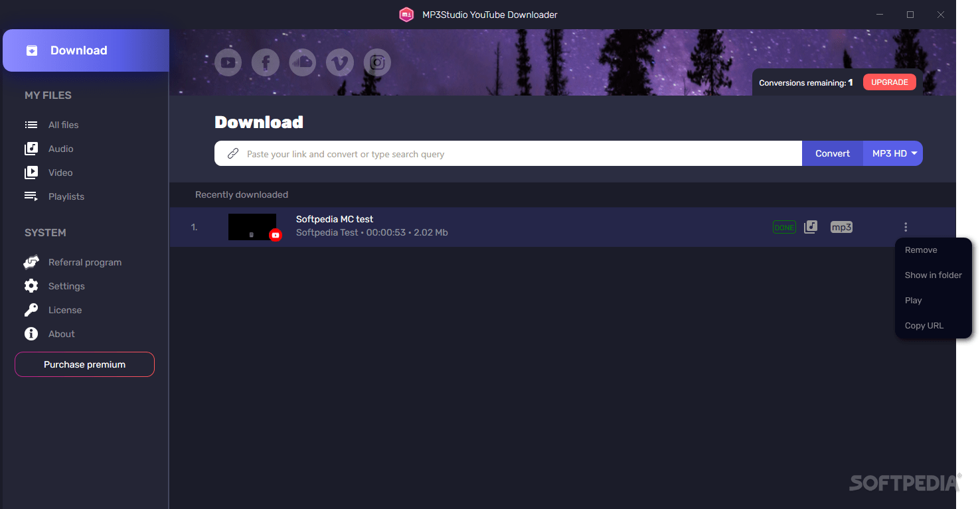Select the YouTube source icon

(228, 62)
